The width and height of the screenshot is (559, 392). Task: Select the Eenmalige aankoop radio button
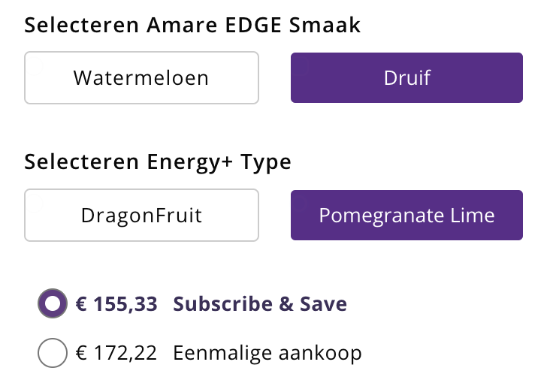click(x=53, y=353)
